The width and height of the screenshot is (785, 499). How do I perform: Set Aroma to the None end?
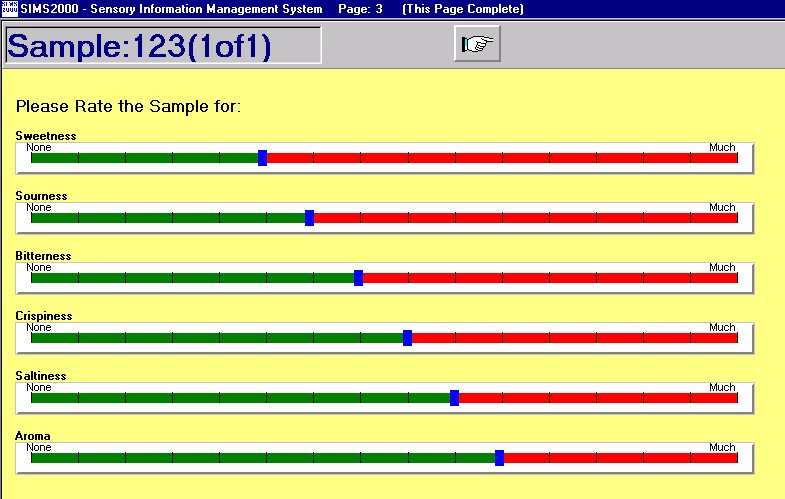point(33,458)
